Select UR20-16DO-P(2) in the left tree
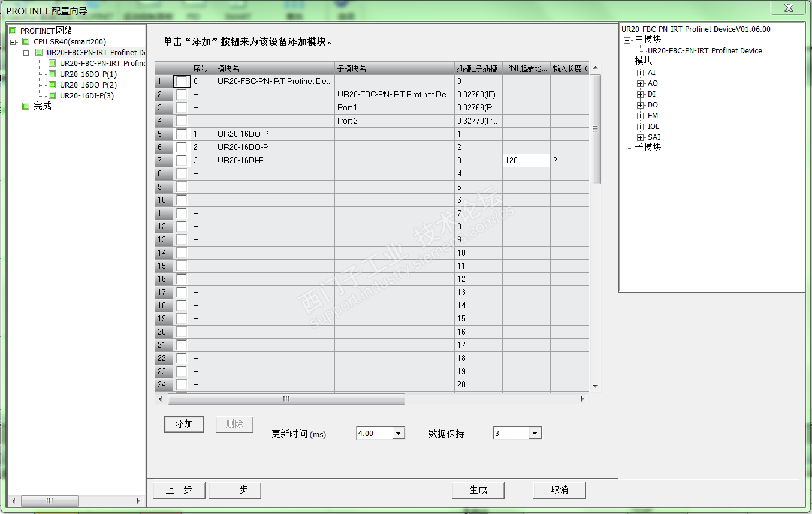The width and height of the screenshot is (812, 514). point(88,85)
